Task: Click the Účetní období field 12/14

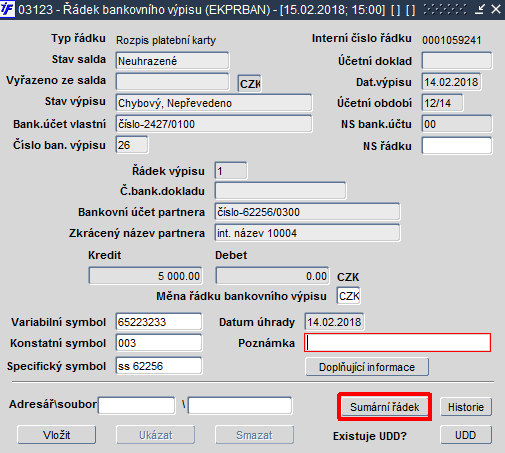Action: point(442,103)
